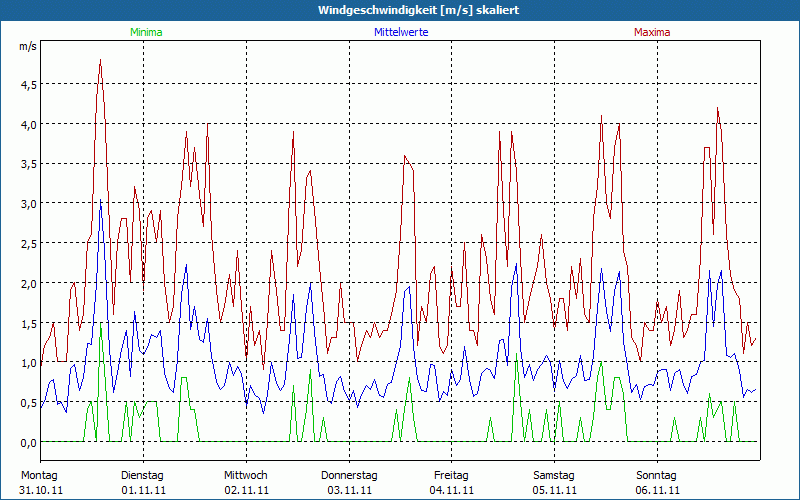Click the Freitag day label
The image size is (800, 500).
(452, 476)
